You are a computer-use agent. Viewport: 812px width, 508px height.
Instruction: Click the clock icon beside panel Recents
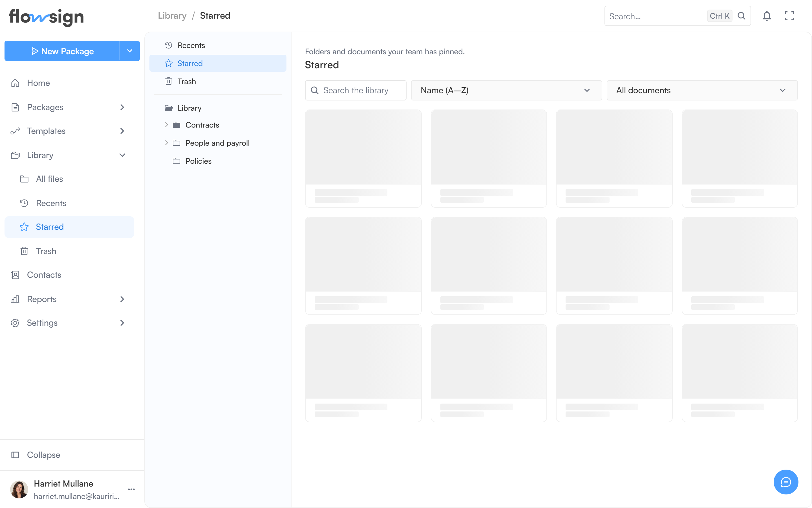point(168,45)
